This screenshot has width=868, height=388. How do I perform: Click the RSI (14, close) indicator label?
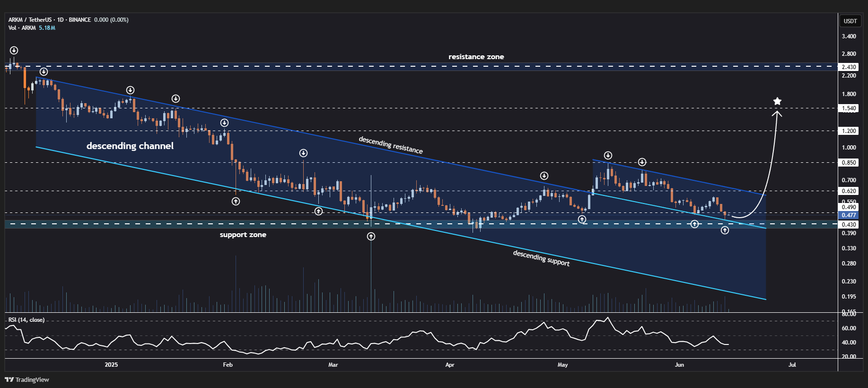pyautogui.click(x=26, y=320)
